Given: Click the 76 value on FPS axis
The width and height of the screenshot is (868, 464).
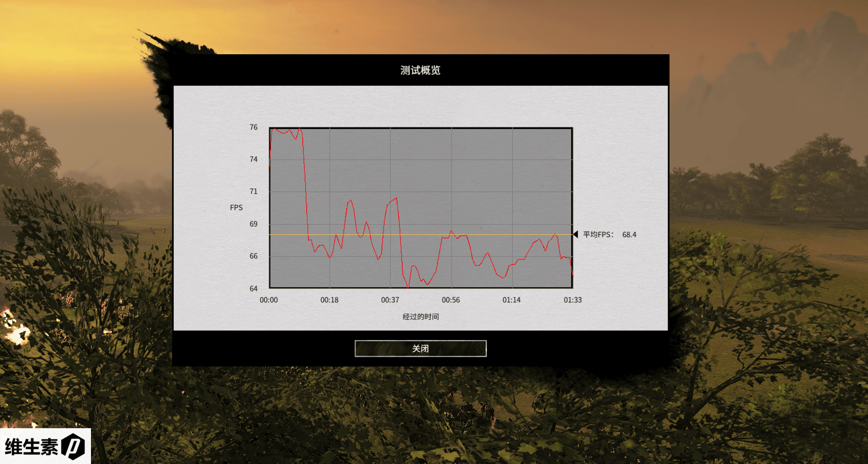Looking at the screenshot, I should 254,127.
